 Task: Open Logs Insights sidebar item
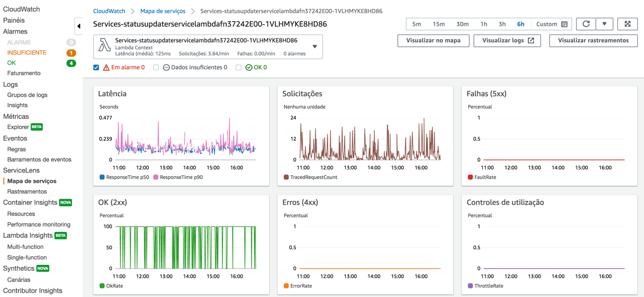(17, 105)
